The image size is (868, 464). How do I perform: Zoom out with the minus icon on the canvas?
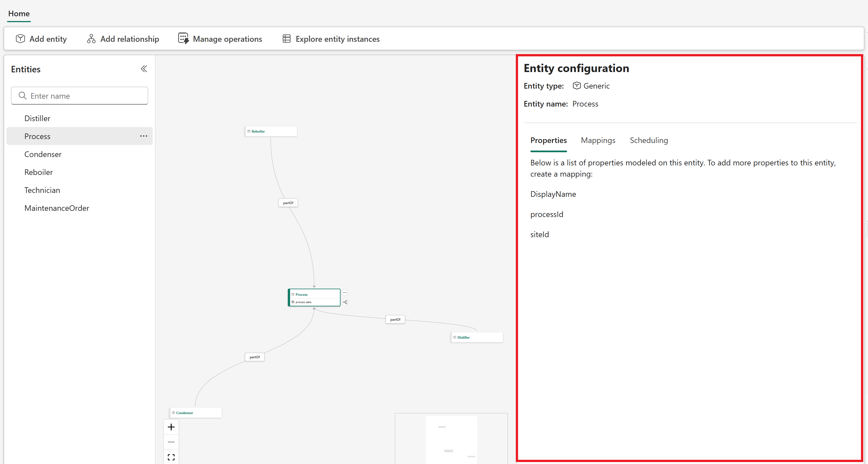tap(171, 442)
